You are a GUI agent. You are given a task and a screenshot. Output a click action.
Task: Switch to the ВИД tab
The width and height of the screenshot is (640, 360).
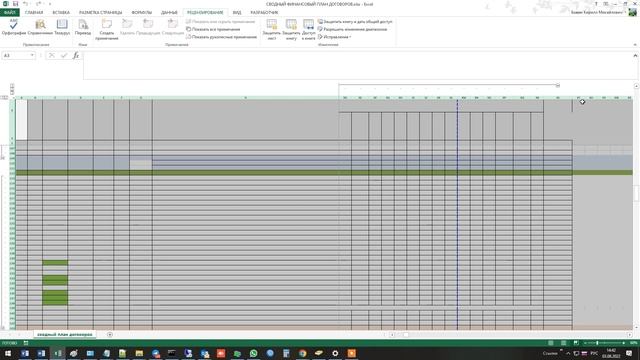(237, 13)
